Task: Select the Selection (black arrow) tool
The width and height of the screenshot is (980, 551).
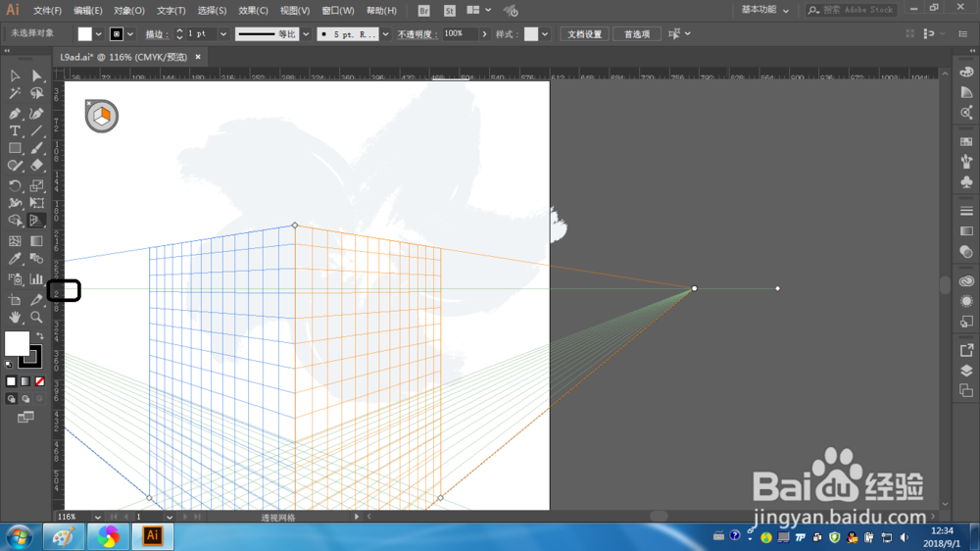Action: point(15,75)
